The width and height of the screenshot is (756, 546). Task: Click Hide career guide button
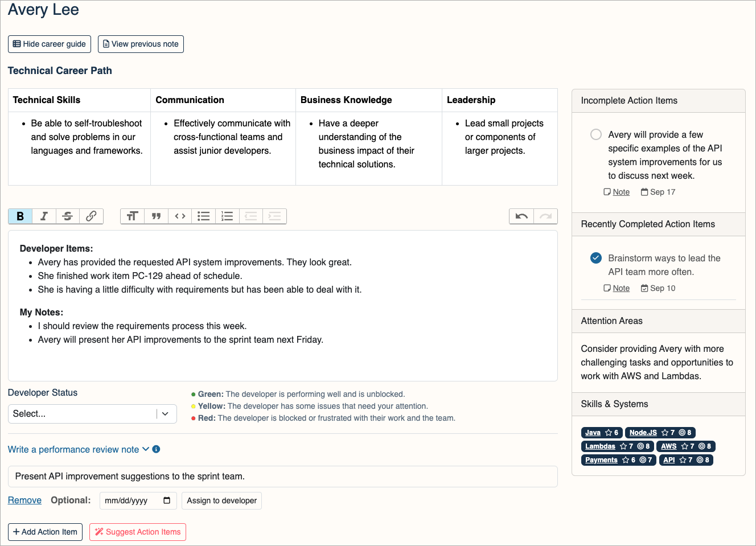(50, 44)
